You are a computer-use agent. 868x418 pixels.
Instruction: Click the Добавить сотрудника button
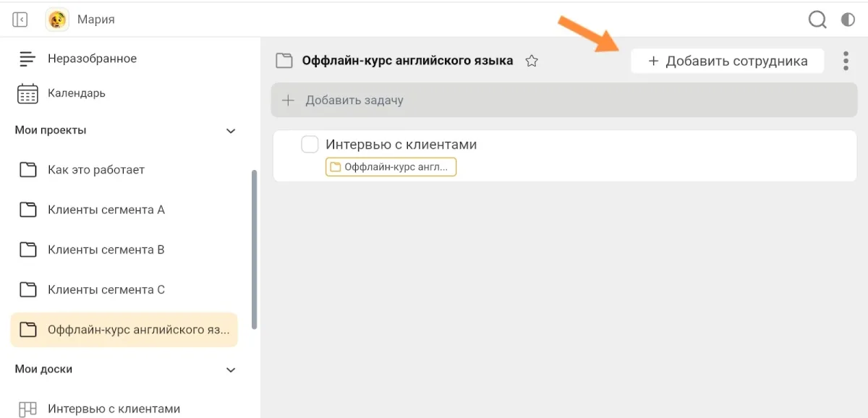coord(727,61)
